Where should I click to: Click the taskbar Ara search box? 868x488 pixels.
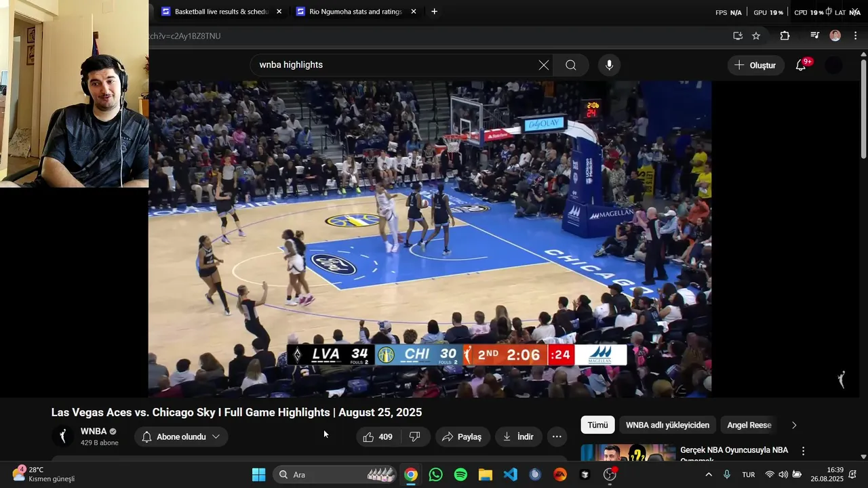point(336,474)
